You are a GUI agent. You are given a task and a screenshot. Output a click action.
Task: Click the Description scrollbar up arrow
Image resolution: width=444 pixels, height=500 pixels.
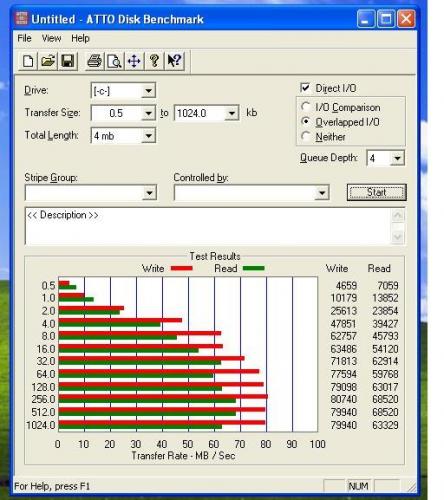point(398,216)
